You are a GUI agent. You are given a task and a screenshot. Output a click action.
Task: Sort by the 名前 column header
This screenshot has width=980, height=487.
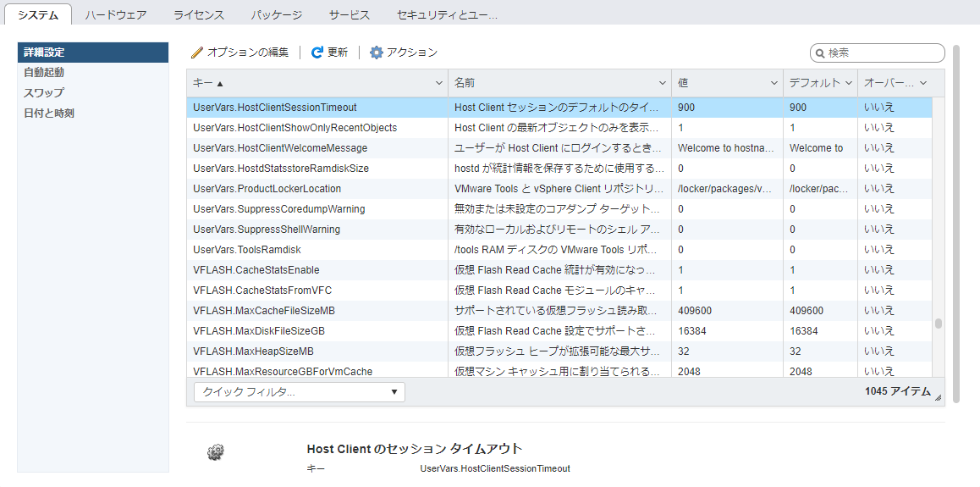(559, 82)
